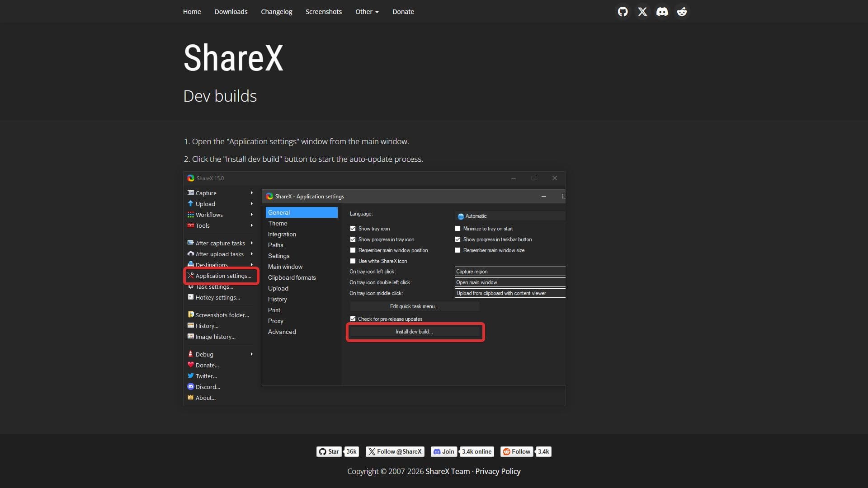Viewport: 868px width, 488px height.
Task: Click ShareX logo in ShareX 15.0 title bar
Action: [191, 178]
